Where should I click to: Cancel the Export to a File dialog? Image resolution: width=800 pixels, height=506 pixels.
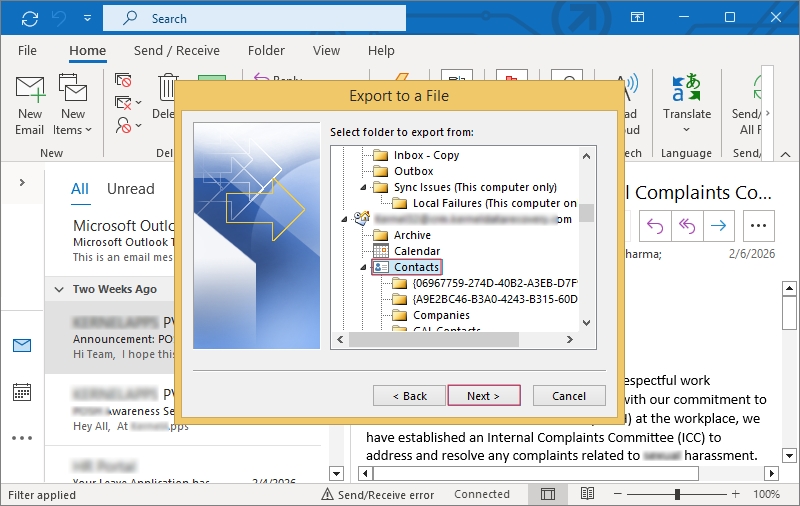(569, 396)
